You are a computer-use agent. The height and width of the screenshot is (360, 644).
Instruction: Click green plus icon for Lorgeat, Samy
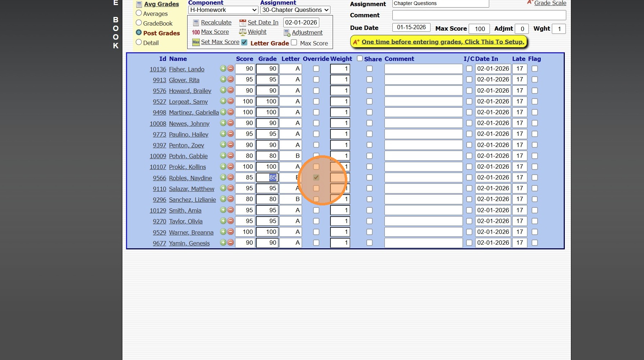coord(223,101)
